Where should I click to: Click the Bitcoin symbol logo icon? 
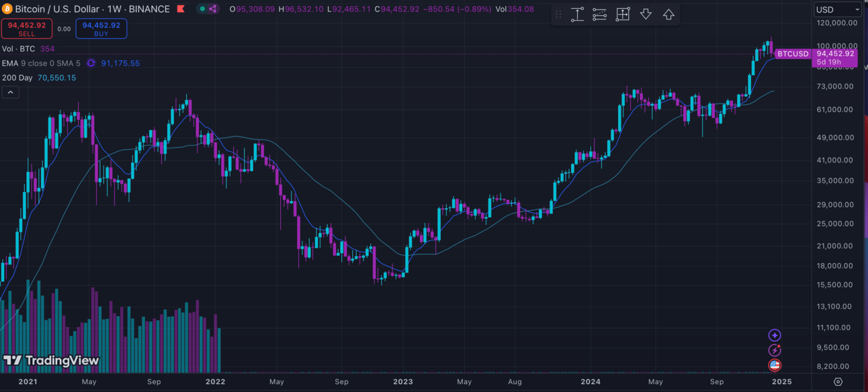pos(7,9)
